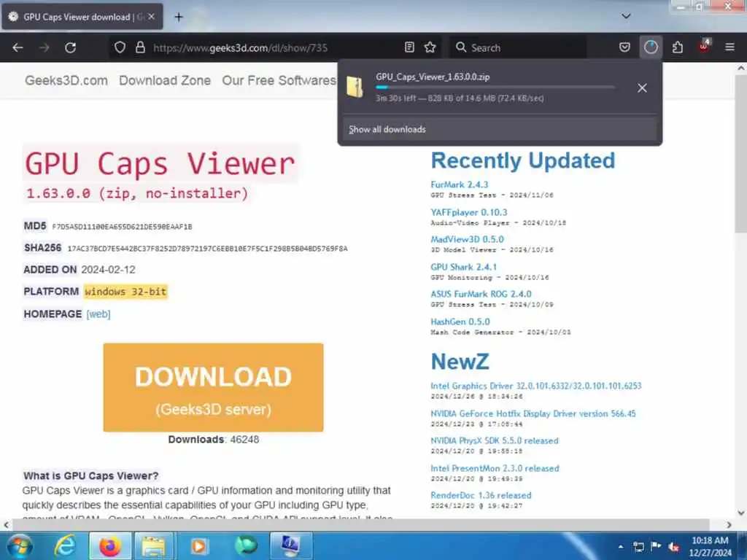This screenshot has width=747, height=560.
Task: Launch Internet Explorer from taskbar
Action: 65,545
